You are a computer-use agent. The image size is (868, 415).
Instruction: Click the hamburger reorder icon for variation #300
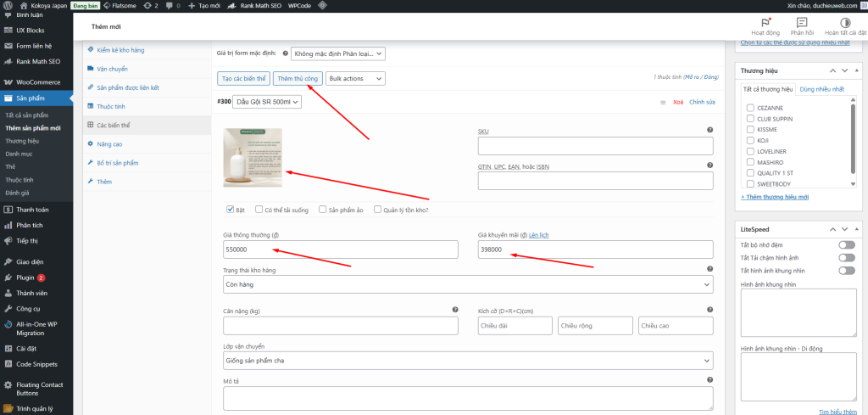662,102
